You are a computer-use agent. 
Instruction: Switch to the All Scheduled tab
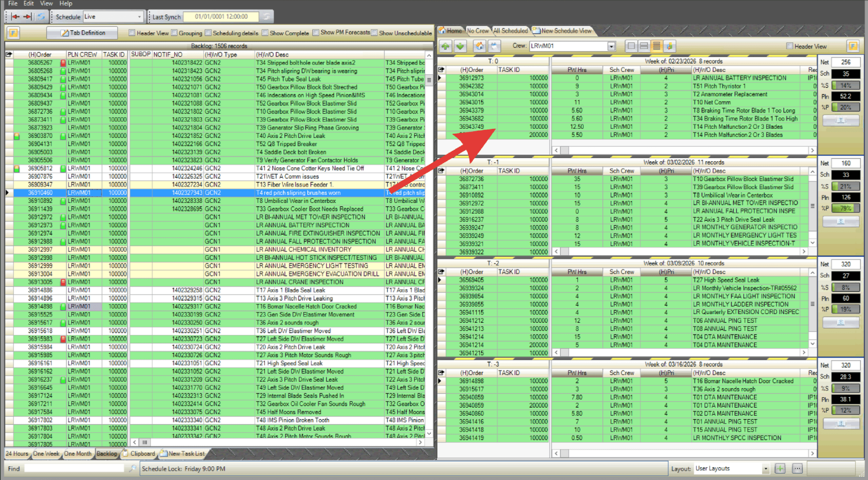pos(510,31)
